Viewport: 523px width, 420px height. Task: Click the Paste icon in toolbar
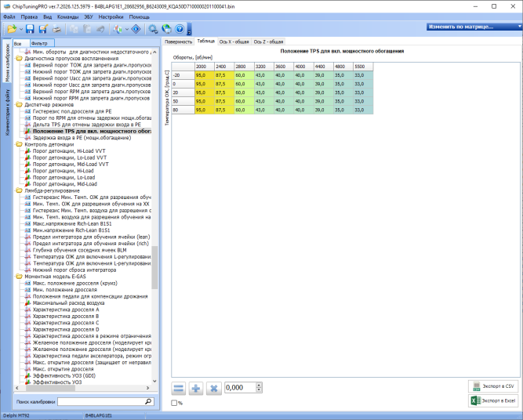(x=87, y=29)
